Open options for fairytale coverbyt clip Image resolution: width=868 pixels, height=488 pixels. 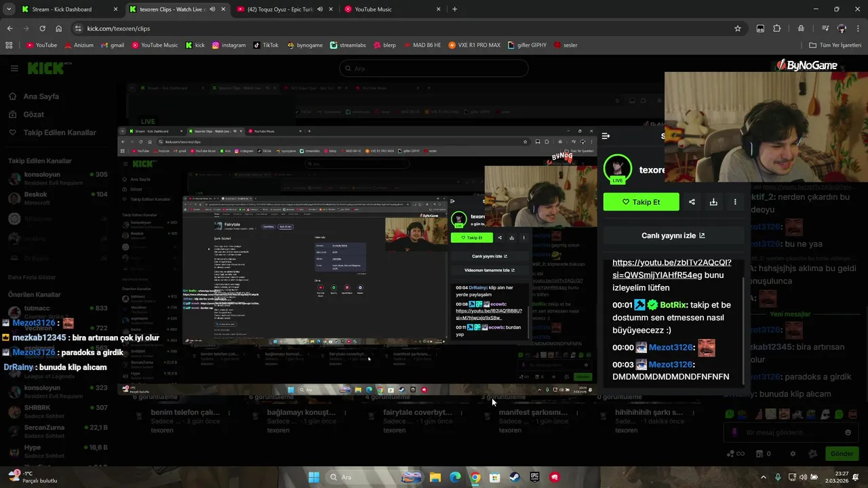461,412
